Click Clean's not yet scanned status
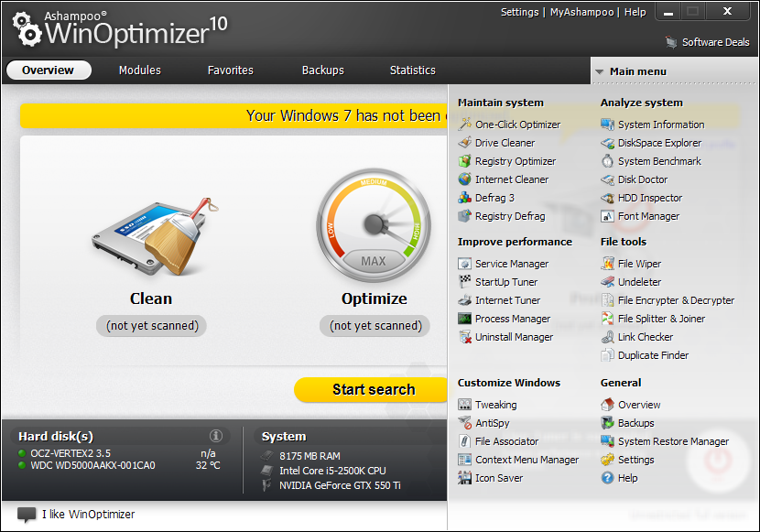Image resolution: width=760 pixels, height=532 pixels. point(152,326)
